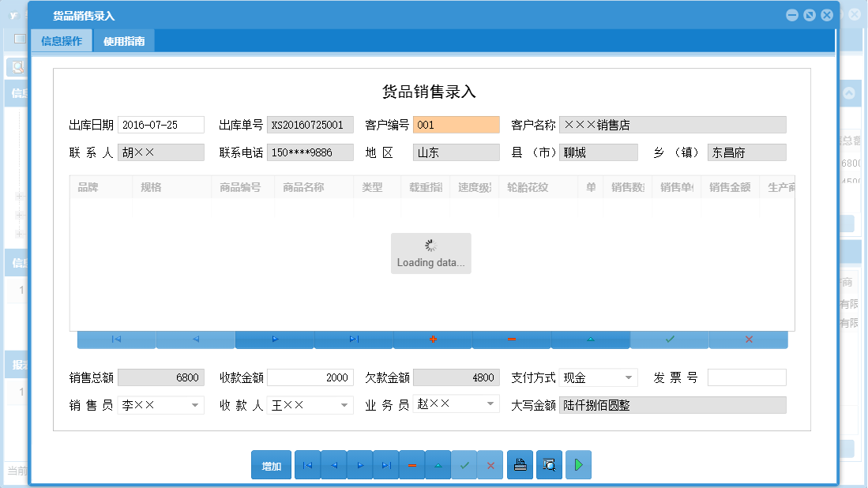Run the entry with the green play icon
This screenshot has width=868, height=488.
click(x=577, y=465)
